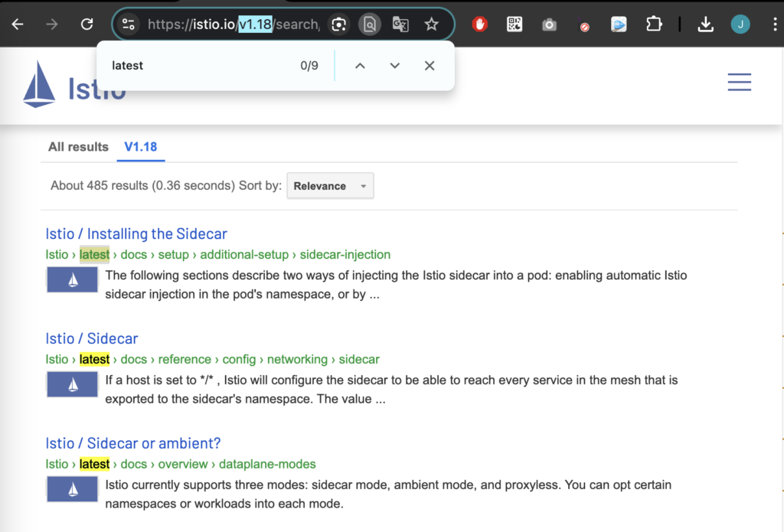Viewport: 784px width, 532px height.
Task: Click the Istio / Sidecar result thumbnail
Action: 73,384
